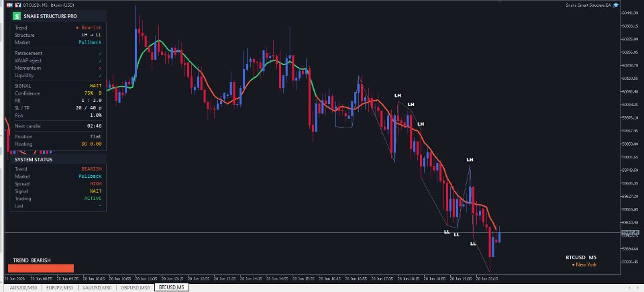Click the lowest LL swing label marker

coord(473,244)
